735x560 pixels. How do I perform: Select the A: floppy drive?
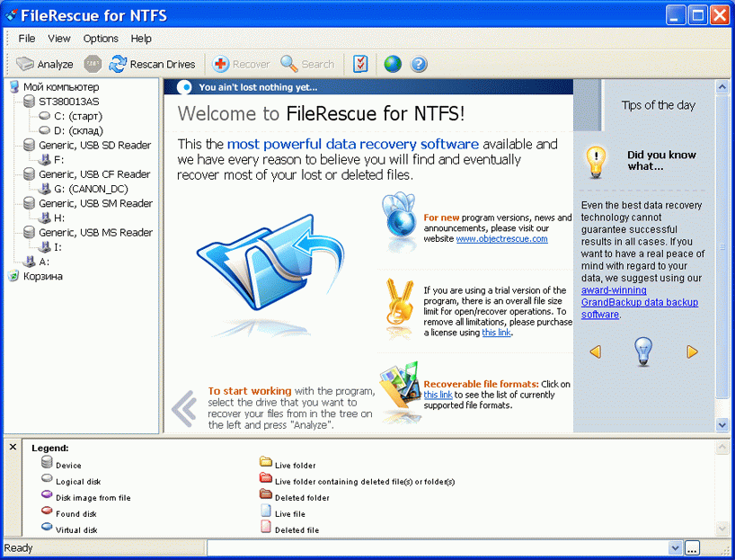point(44,262)
